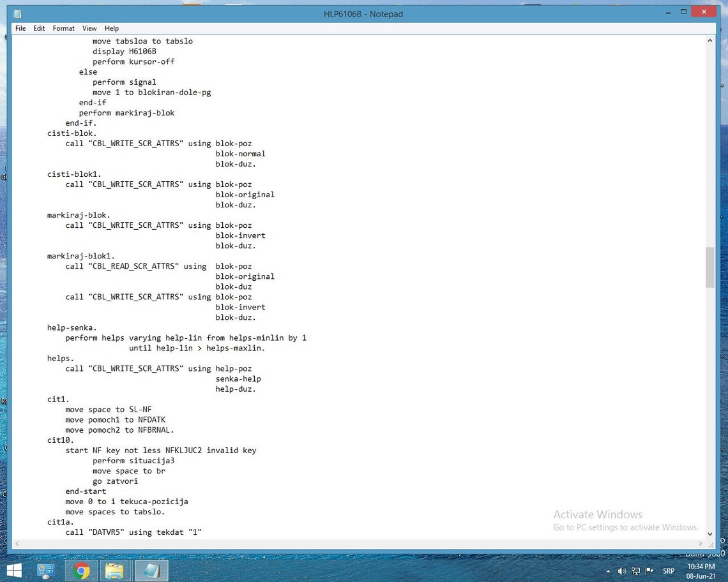Open Chrome from the taskbar
Image resolution: width=728 pixels, height=582 pixels.
[80, 571]
